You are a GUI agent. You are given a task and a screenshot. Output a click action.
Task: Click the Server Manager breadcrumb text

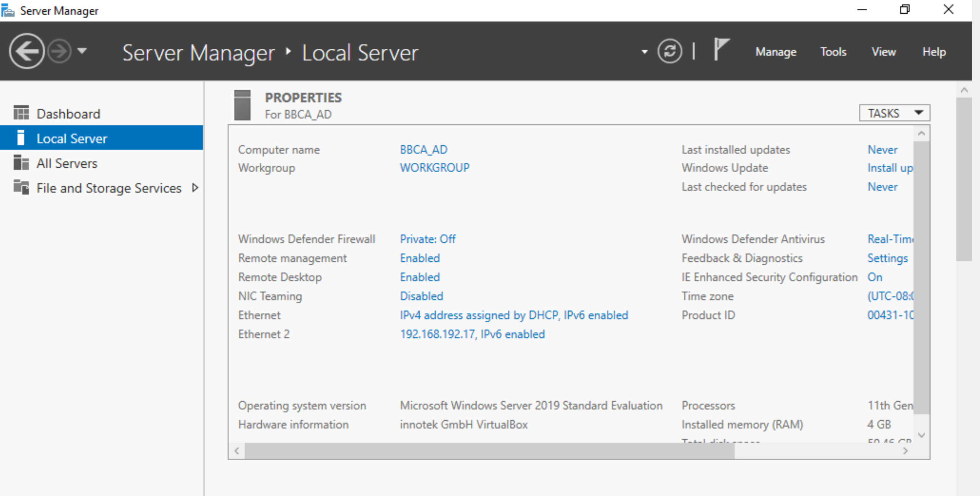[x=198, y=52]
